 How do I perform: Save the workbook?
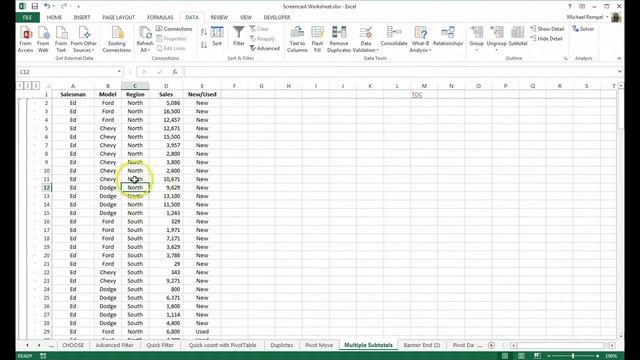coord(35,6)
